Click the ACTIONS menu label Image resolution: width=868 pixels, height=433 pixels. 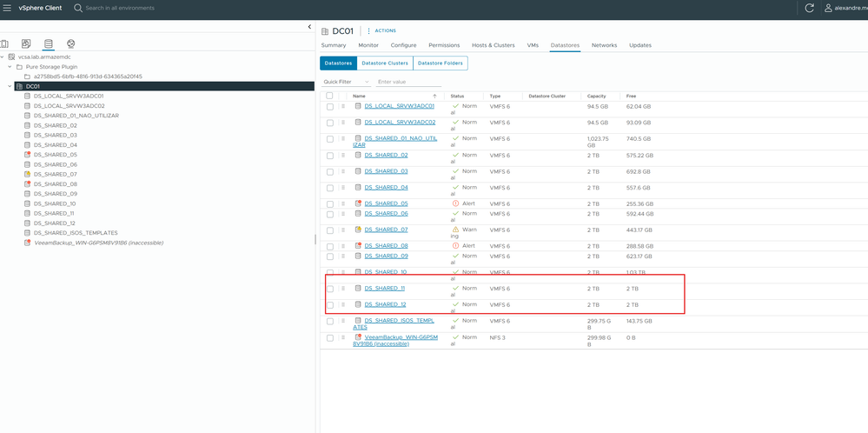point(385,30)
